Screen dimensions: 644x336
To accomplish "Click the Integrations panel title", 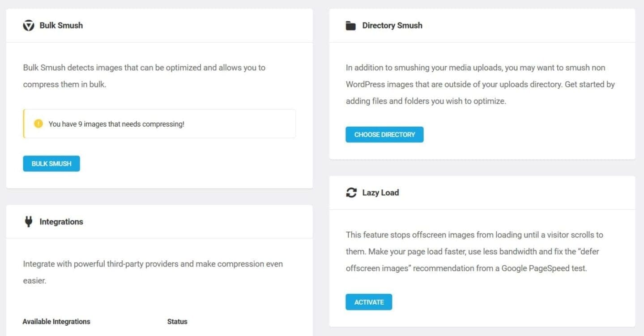I will pyautogui.click(x=61, y=222).
